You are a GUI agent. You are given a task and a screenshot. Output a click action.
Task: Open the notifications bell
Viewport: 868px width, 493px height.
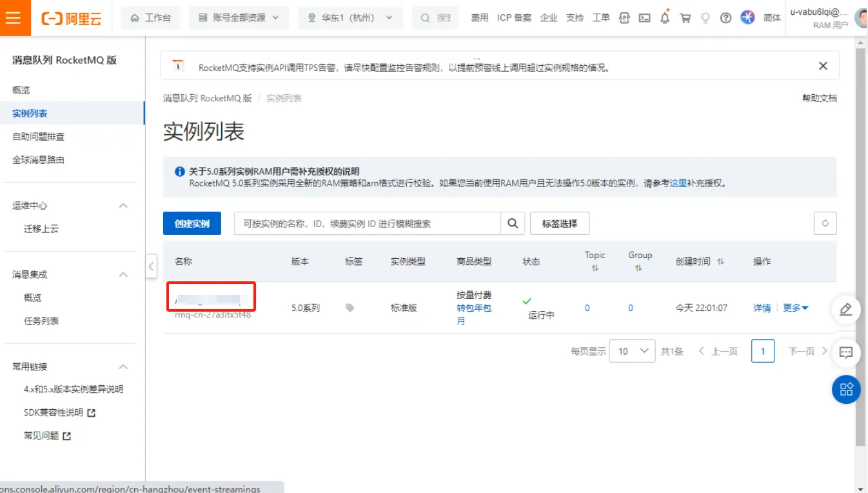[665, 18]
